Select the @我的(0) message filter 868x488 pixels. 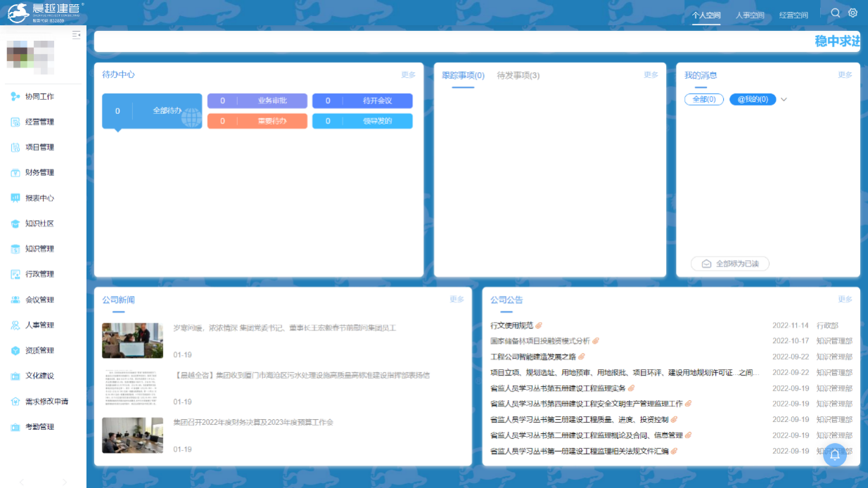point(752,100)
